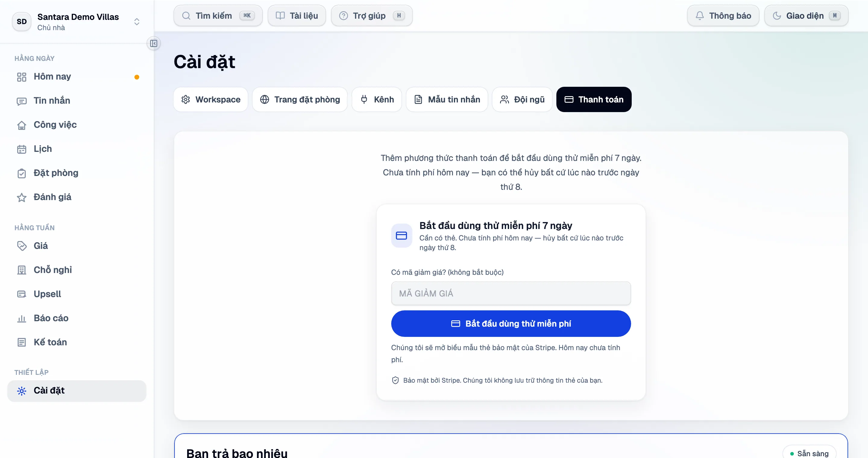
Task: Open Hôm nay in sidebar
Action: (x=77, y=77)
